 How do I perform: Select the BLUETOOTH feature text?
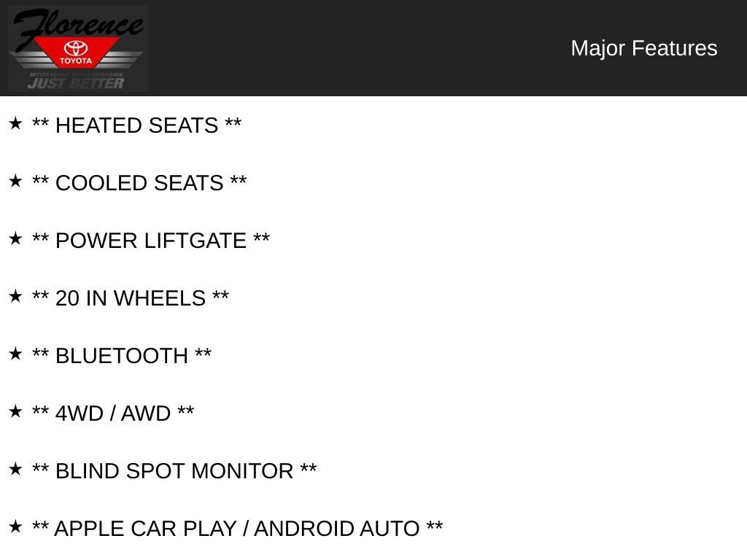(x=122, y=356)
